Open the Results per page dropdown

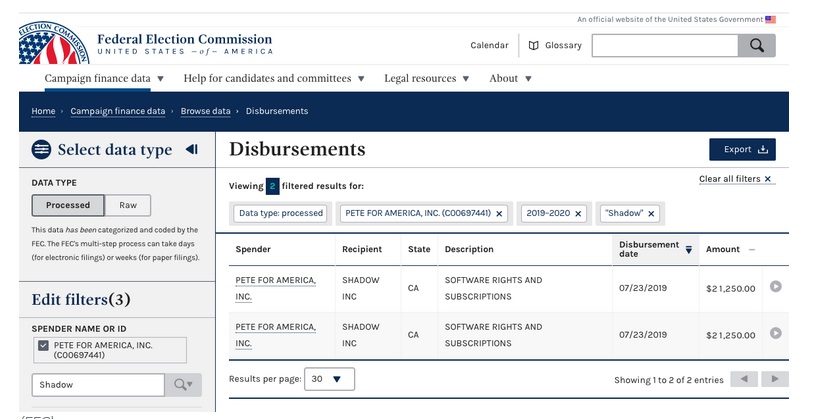[x=329, y=379]
